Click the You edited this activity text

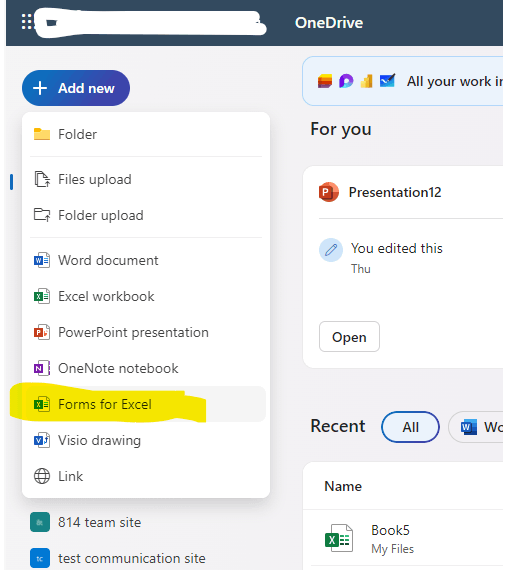[x=396, y=248]
